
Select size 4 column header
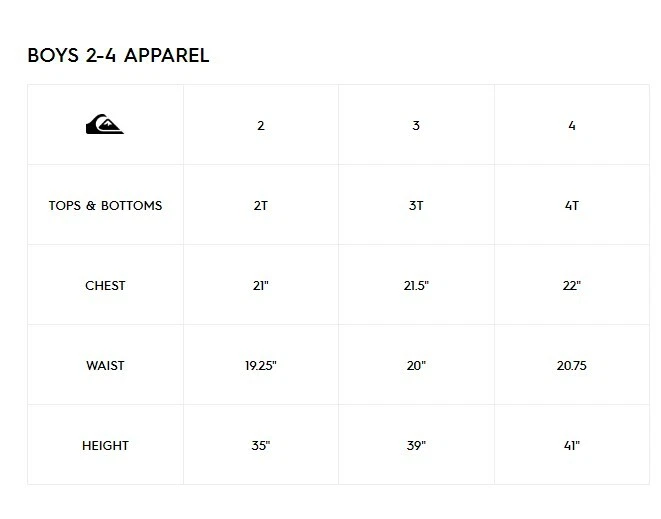(572, 126)
